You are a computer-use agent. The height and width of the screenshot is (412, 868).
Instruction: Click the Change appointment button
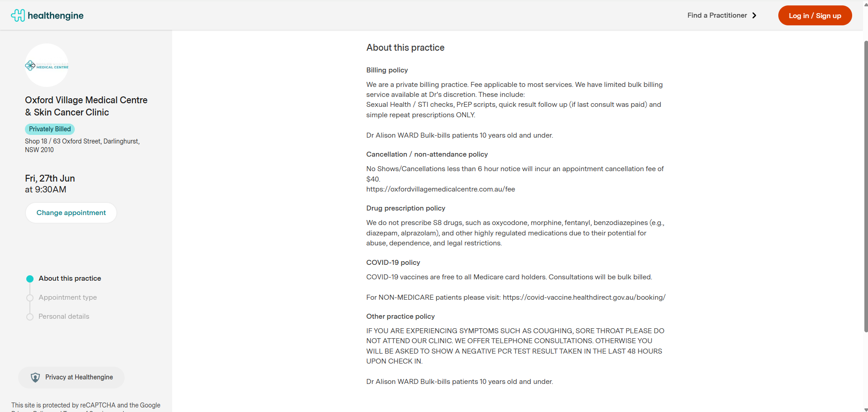(71, 213)
